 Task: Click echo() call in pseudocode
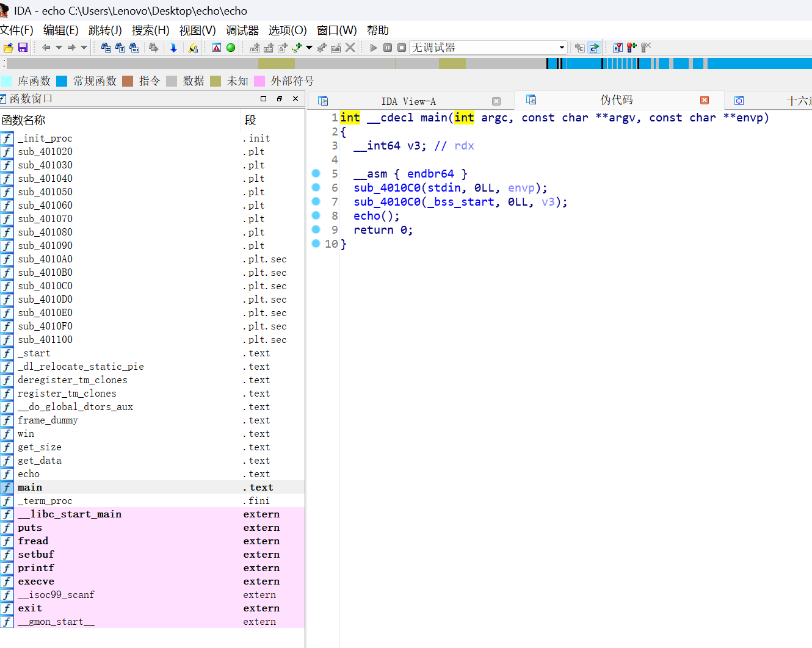[x=367, y=216]
